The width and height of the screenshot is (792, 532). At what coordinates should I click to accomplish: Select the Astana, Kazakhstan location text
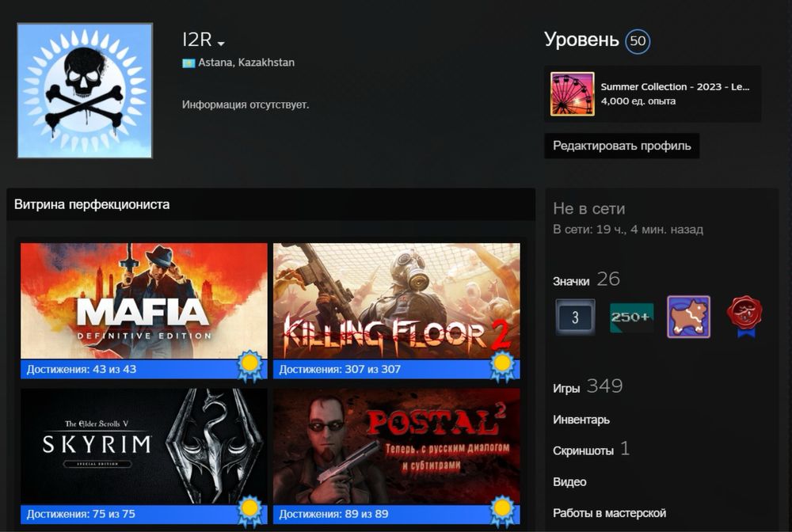(x=246, y=63)
